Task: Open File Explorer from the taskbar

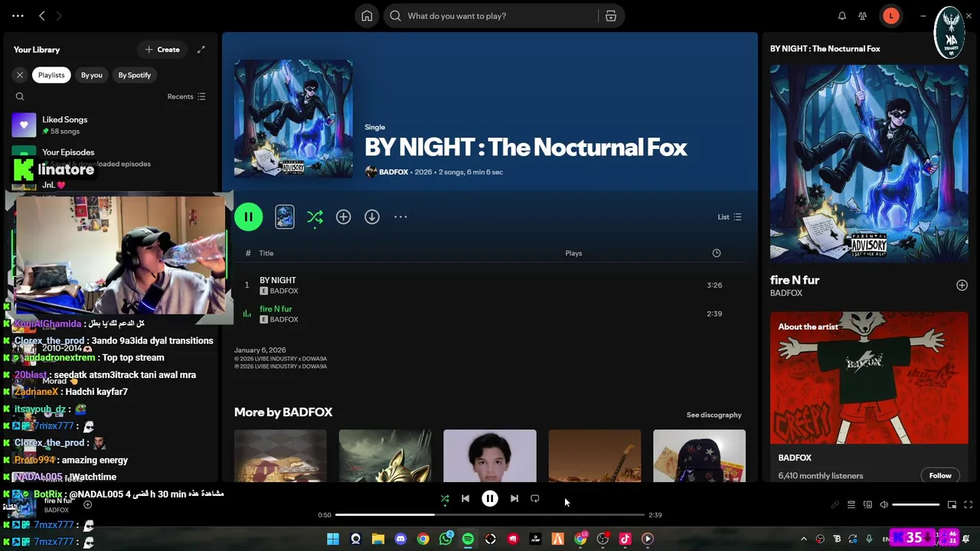Action: point(378,540)
